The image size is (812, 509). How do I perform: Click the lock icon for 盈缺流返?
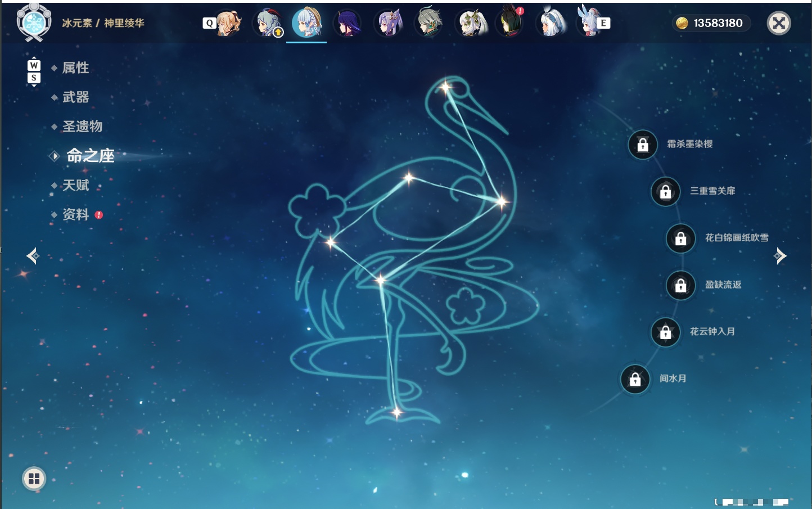coord(681,286)
